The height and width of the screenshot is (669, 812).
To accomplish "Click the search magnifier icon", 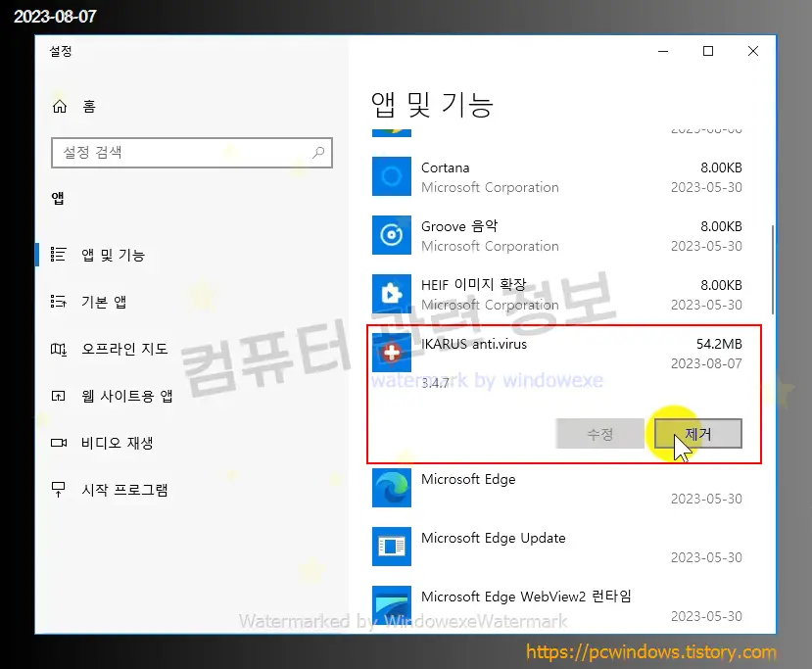I will point(318,152).
